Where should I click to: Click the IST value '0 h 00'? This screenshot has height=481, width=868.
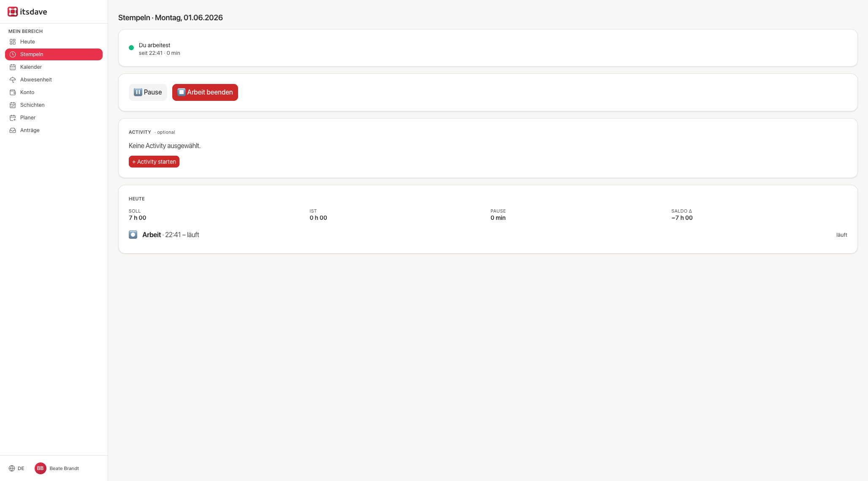click(x=318, y=218)
